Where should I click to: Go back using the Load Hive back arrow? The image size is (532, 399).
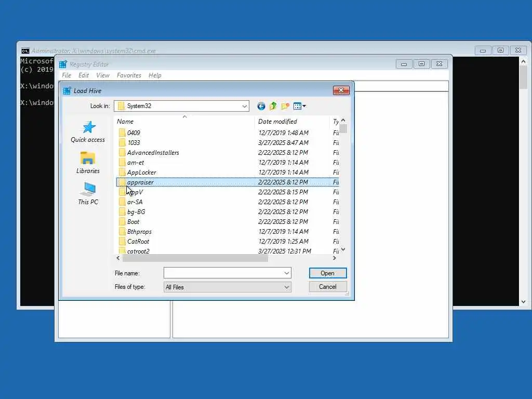click(x=261, y=106)
